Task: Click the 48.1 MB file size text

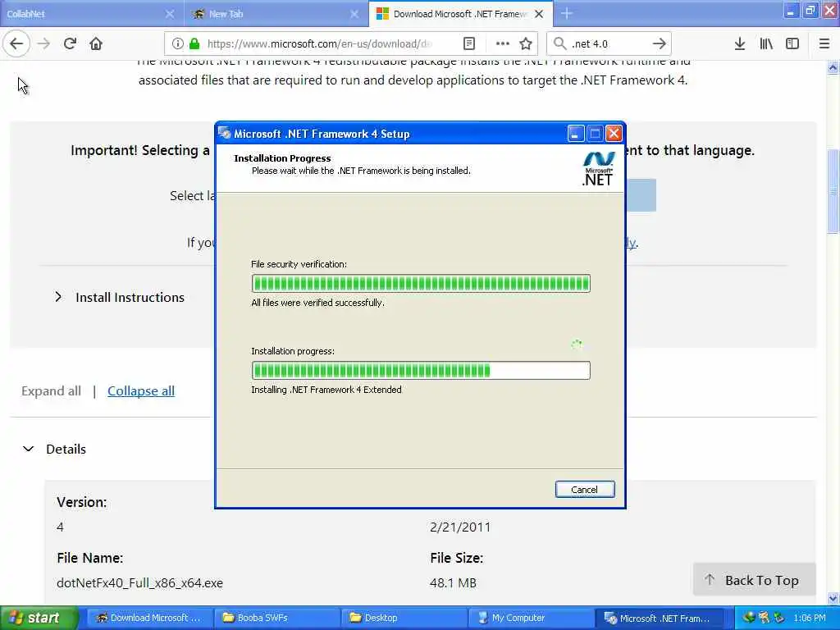Action: (453, 583)
